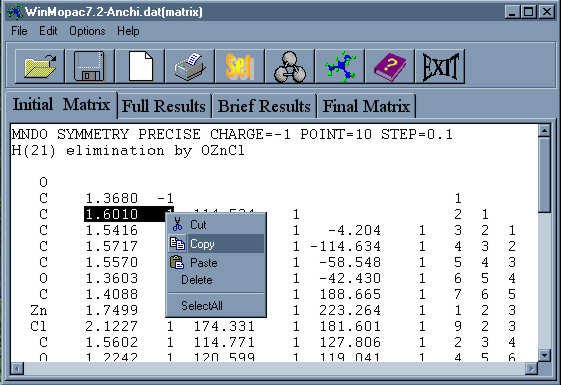This screenshot has width=561, height=385.
Task: Choose Cut from the context menu
Action: [x=216, y=225]
